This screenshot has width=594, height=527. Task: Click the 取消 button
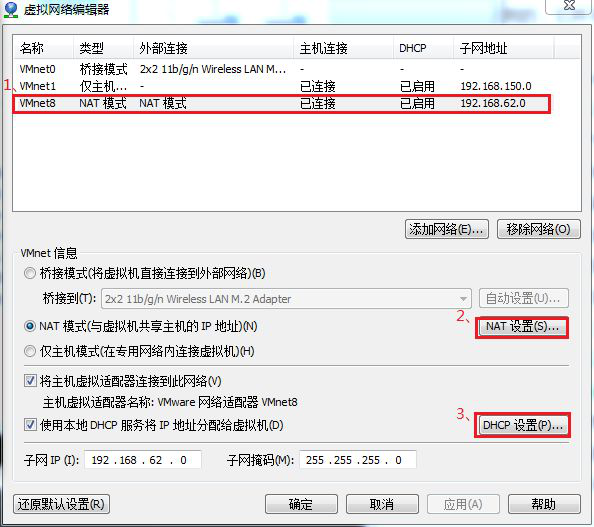point(382,504)
